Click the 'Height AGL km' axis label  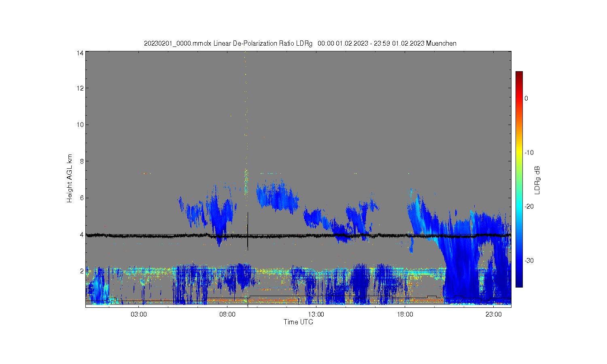[70, 178]
